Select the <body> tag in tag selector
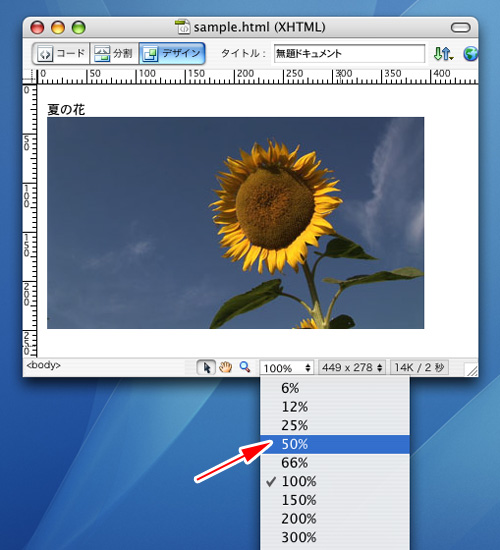This screenshot has height=550, width=500. tap(44, 365)
